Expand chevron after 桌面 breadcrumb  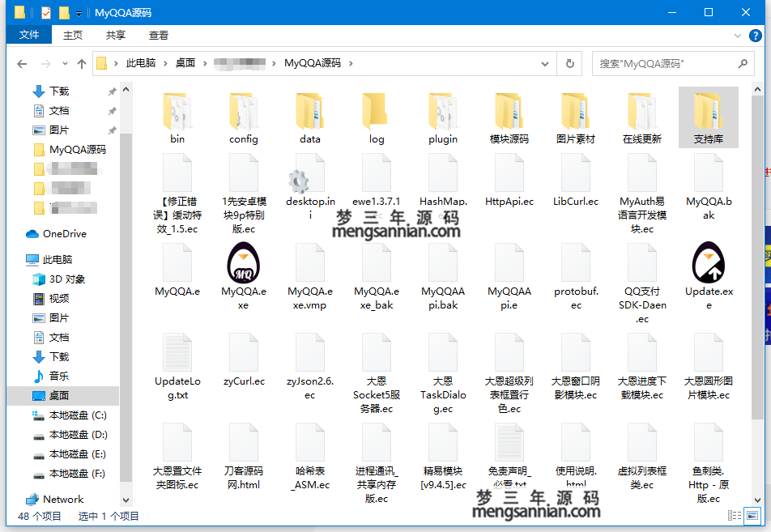pyautogui.click(x=205, y=63)
